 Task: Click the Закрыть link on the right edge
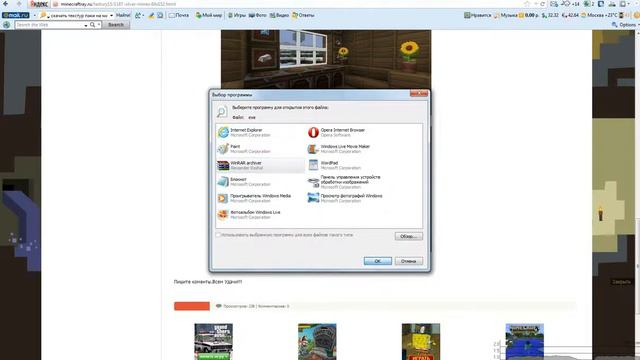(621, 282)
